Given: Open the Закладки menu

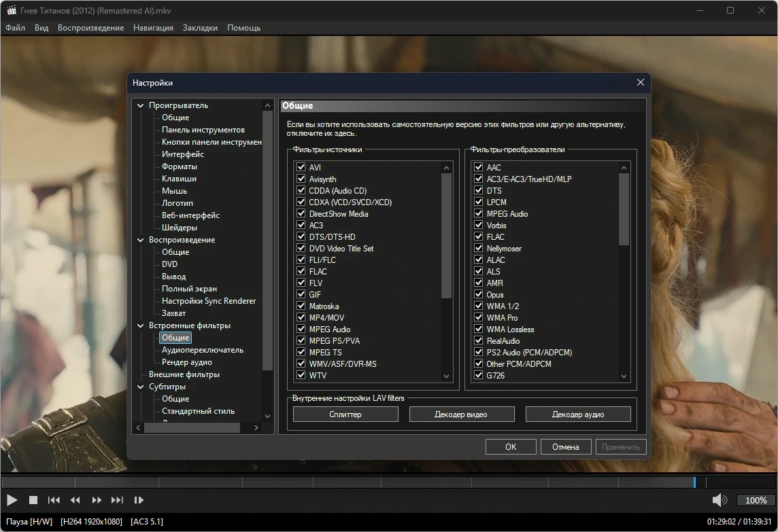Looking at the screenshot, I should pyautogui.click(x=200, y=28).
